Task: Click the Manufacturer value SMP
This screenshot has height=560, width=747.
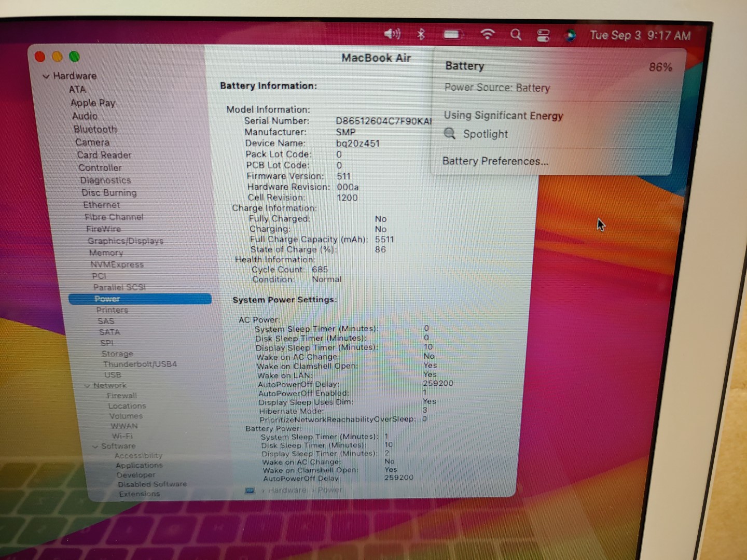Action: click(x=346, y=132)
